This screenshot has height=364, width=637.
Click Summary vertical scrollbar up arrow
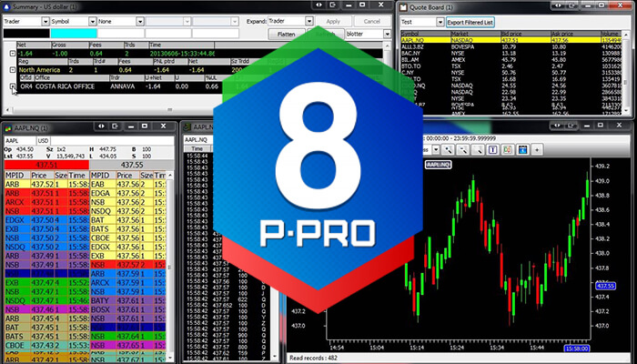tap(386, 45)
